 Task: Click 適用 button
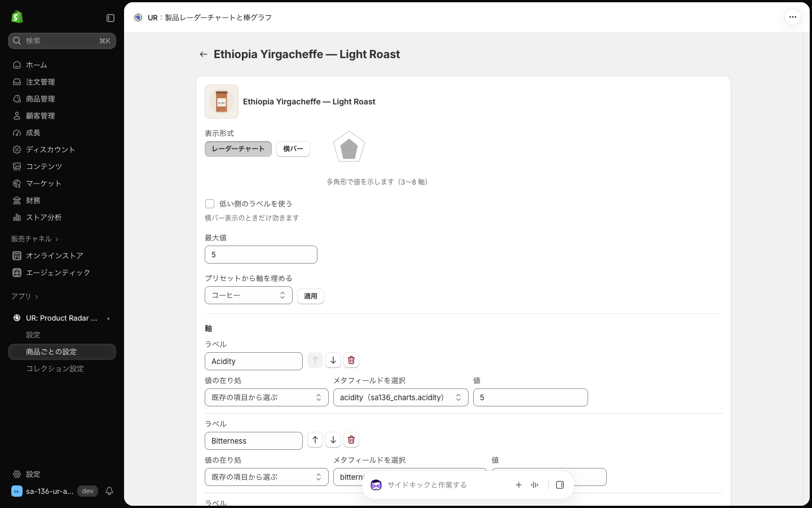coord(311,296)
